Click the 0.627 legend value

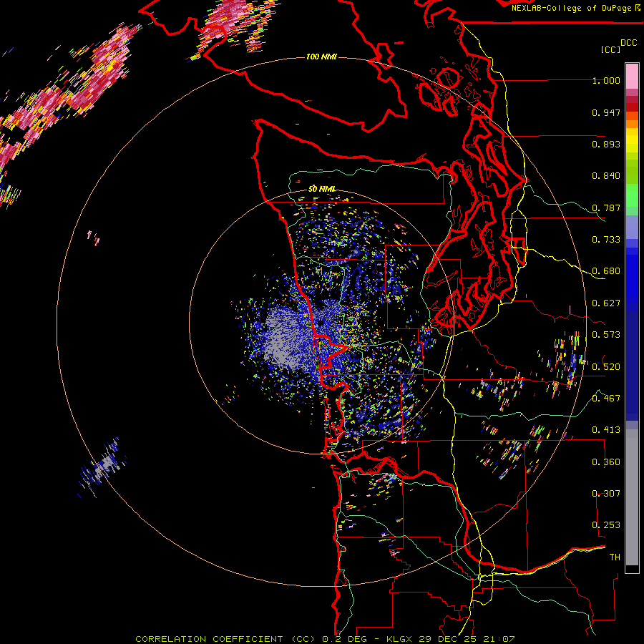[606, 303]
